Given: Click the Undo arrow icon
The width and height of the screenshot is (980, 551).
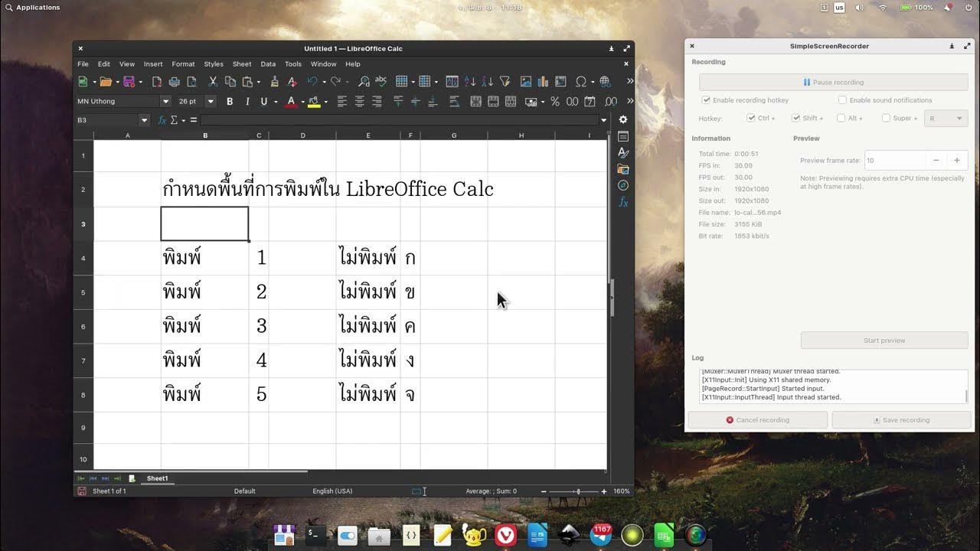Looking at the screenshot, I should tap(312, 81).
